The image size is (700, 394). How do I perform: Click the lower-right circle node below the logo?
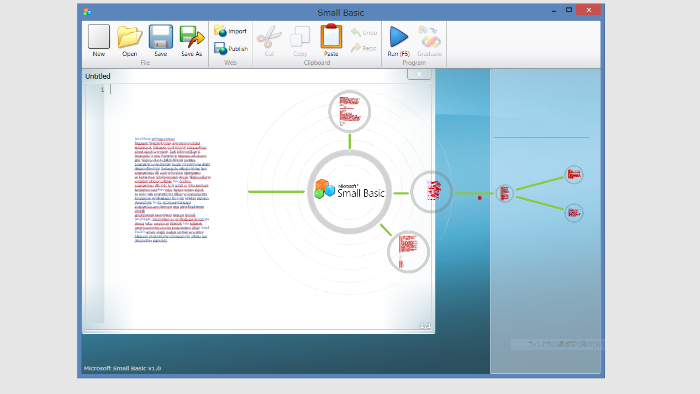408,252
